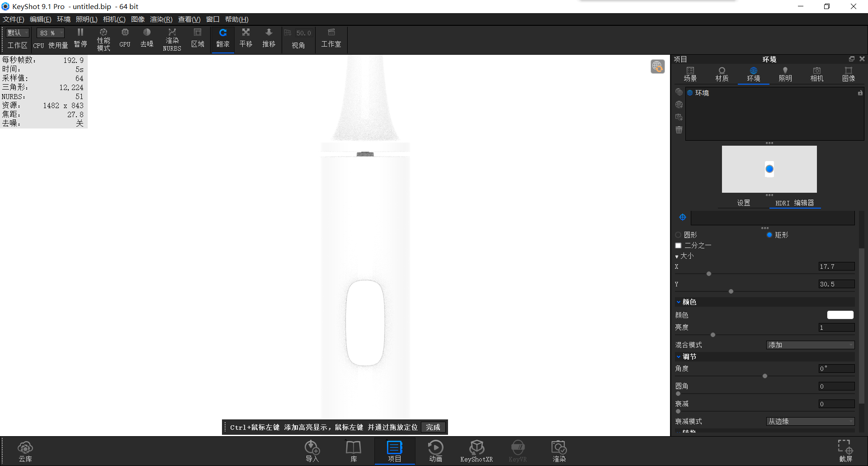Switch to the 设置 tab
Screen dimensions: 868x466
tap(743, 203)
